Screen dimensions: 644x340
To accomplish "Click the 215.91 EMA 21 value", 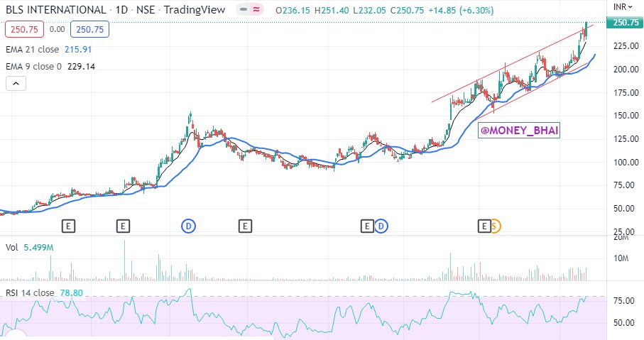I will pos(78,49).
